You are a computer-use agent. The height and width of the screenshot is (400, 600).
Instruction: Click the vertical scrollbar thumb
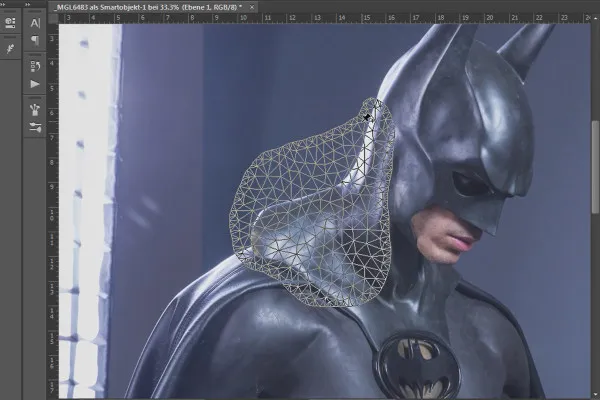[x=595, y=167]
